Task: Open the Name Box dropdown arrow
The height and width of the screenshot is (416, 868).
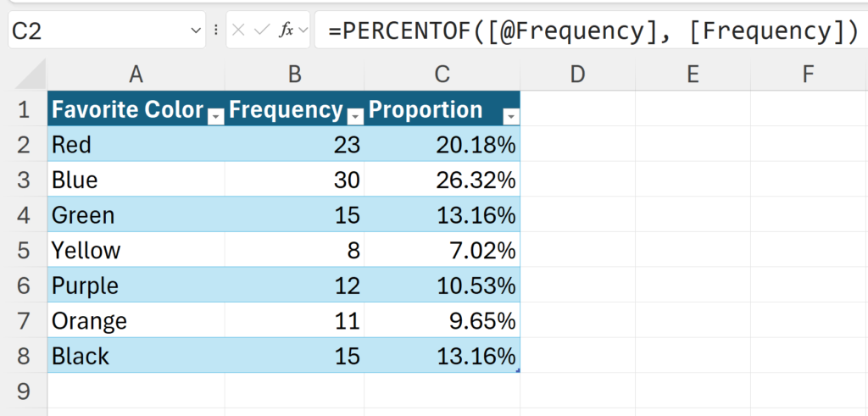Action: click(x=198, y=31)
